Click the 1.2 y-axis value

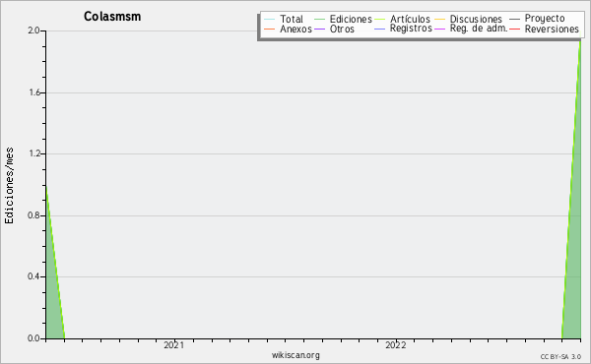tap(34, 153)
